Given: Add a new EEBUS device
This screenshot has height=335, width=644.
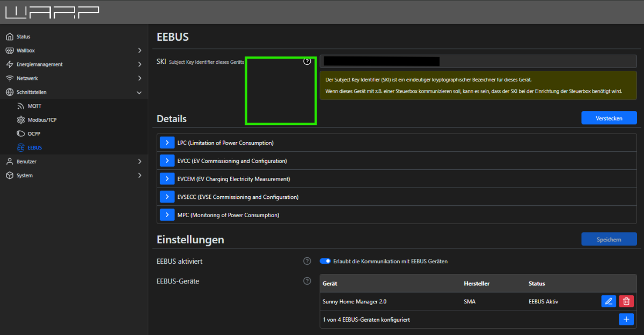Looking at the screenshot, I should click(x=626, y=319).
